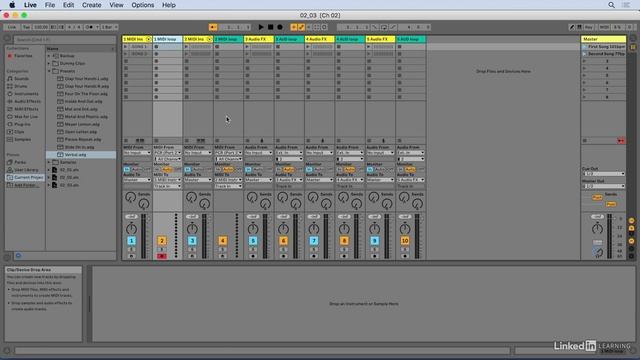Viewport: 640px width, 360px height.
Task: Toggle the Computer MIDI Keyboard icon
Action: (x=580, y=27)
